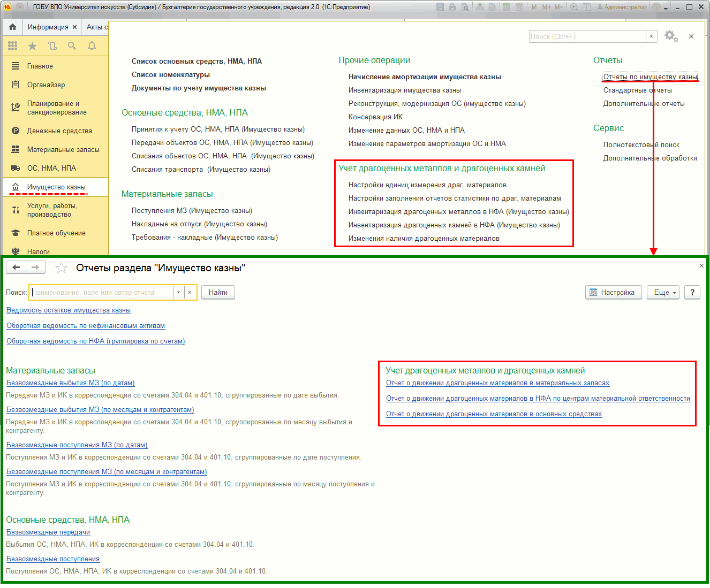The image size is (710, 588).
Task: Click the Настройка button
Action: pyautogui.click(x=613, y=293)
